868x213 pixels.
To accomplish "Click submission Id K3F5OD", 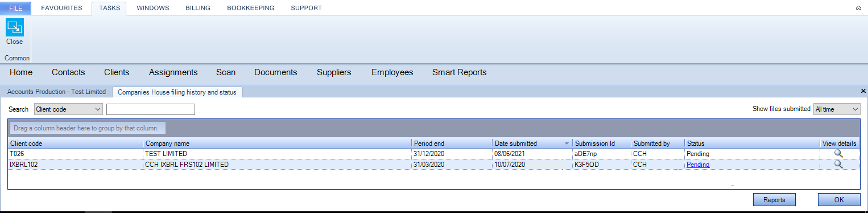I will coord(602,165).
